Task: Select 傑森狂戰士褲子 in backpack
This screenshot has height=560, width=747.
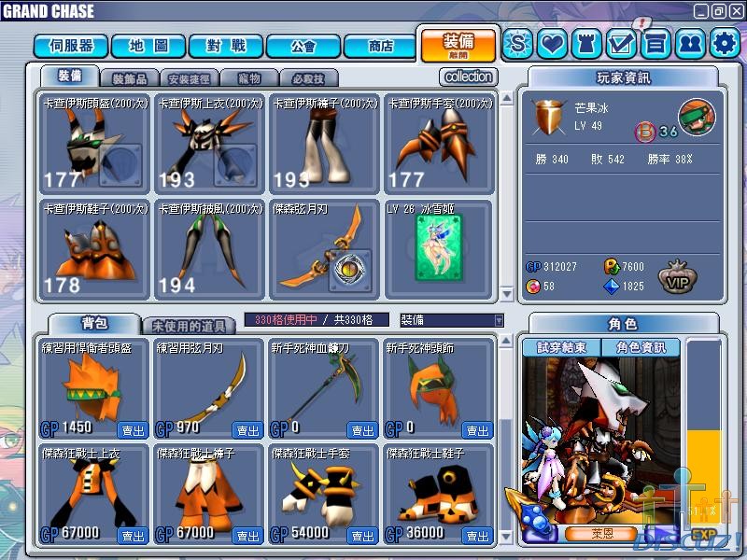Action: pyautogui.click(x=209, y=495)
